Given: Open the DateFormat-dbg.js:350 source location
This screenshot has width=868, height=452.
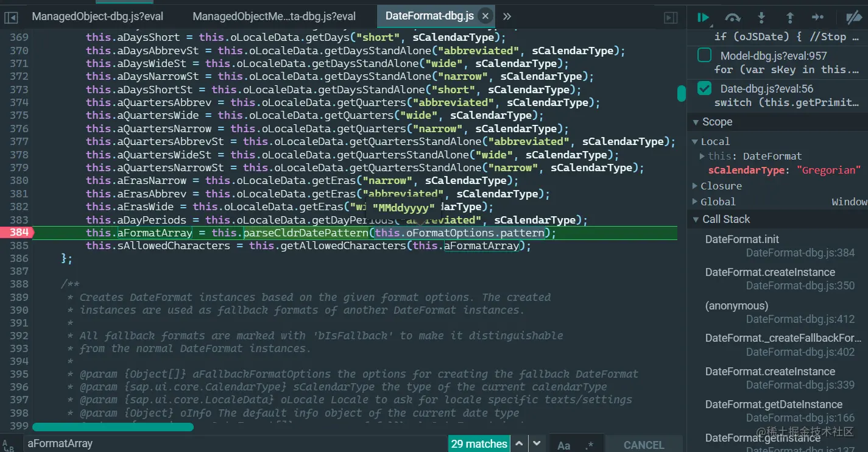Looking at the screenshot, I should pos(800,285).
